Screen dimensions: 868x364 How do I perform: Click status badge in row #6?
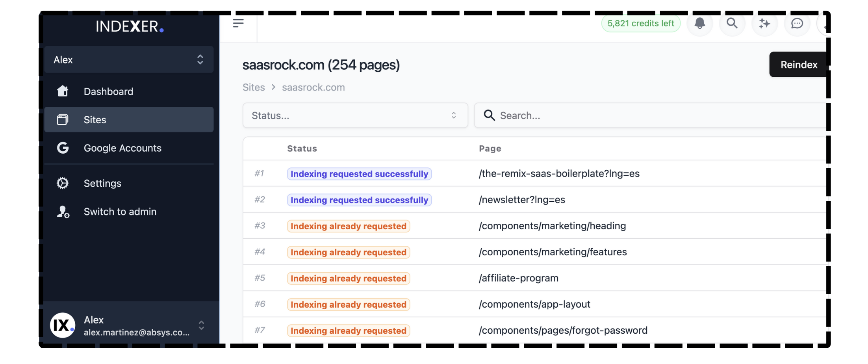[349, 305]
